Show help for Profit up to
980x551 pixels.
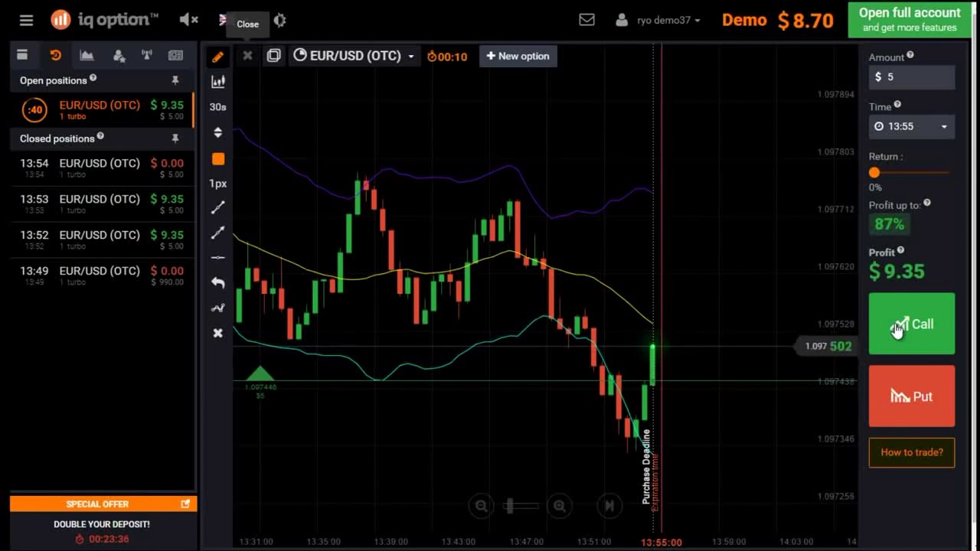pos(927,203)
